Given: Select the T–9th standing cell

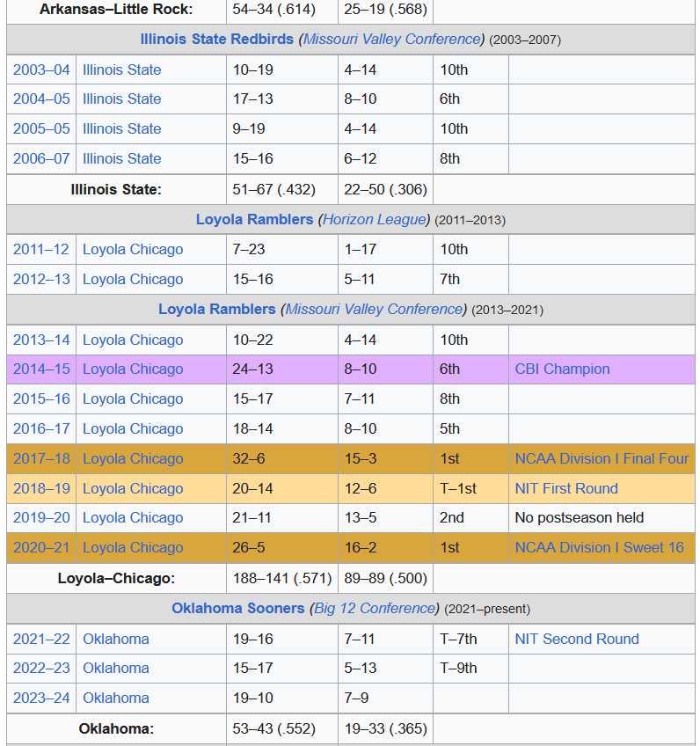Looking at the screenshot, I should click(470, 669).
